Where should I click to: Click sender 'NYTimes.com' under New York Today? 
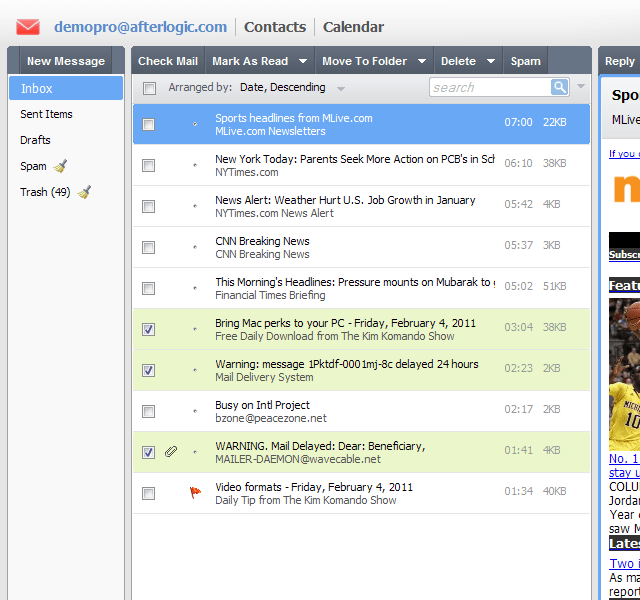247,172
